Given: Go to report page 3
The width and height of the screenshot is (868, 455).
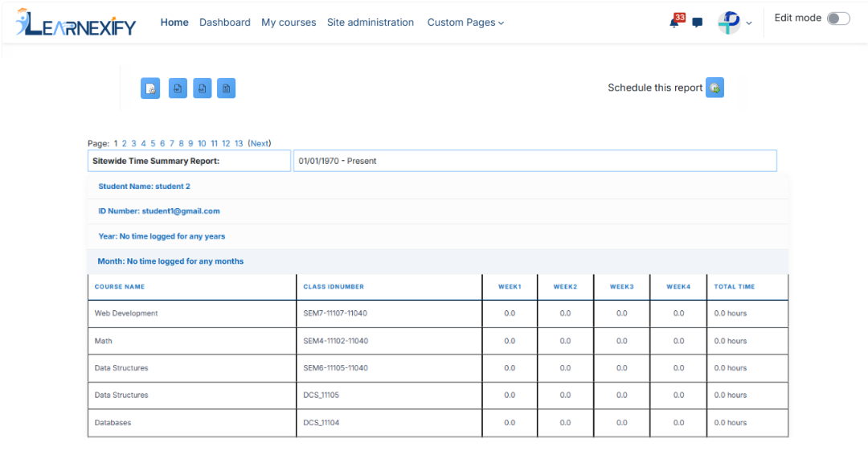Looking at the screenshot, I should pos(133,143).
